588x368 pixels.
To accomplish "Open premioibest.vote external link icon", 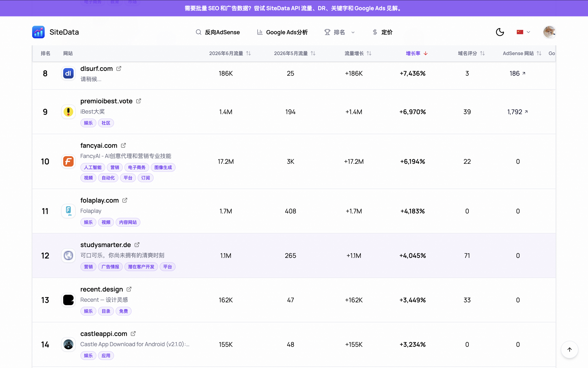I will pos(139,101).
